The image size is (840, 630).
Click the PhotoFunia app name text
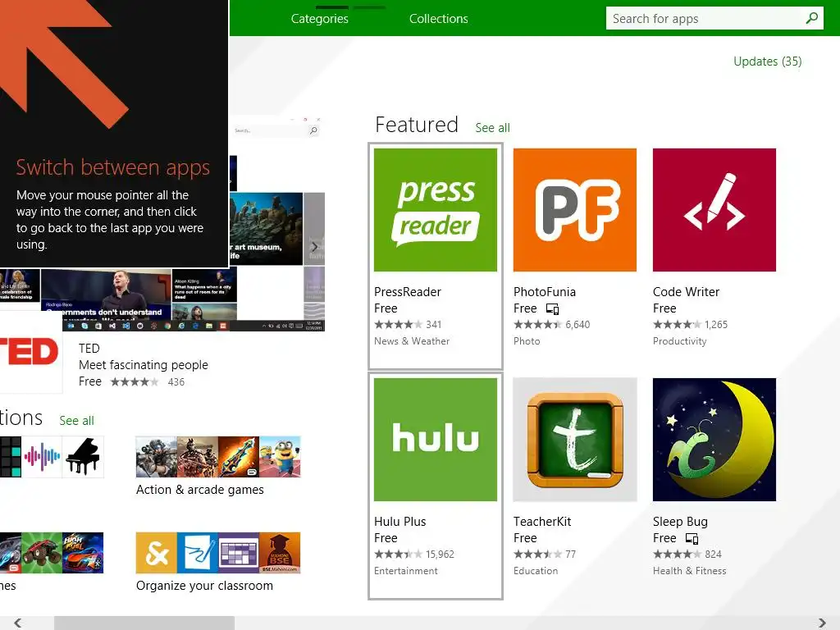pyautogui.click(x=545, y=292)
